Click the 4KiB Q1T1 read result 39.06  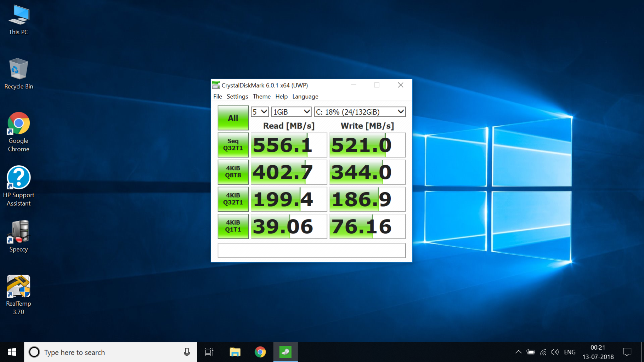pyautogui.click(x=289, y=226)
